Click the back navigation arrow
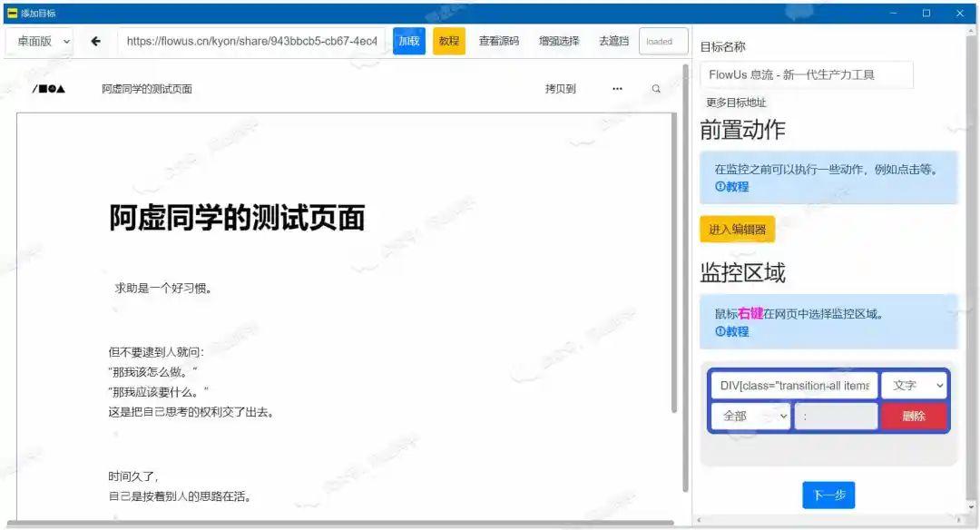Viewport: 980px width, 530px height. pyautogui.click(x=95, y=41)
